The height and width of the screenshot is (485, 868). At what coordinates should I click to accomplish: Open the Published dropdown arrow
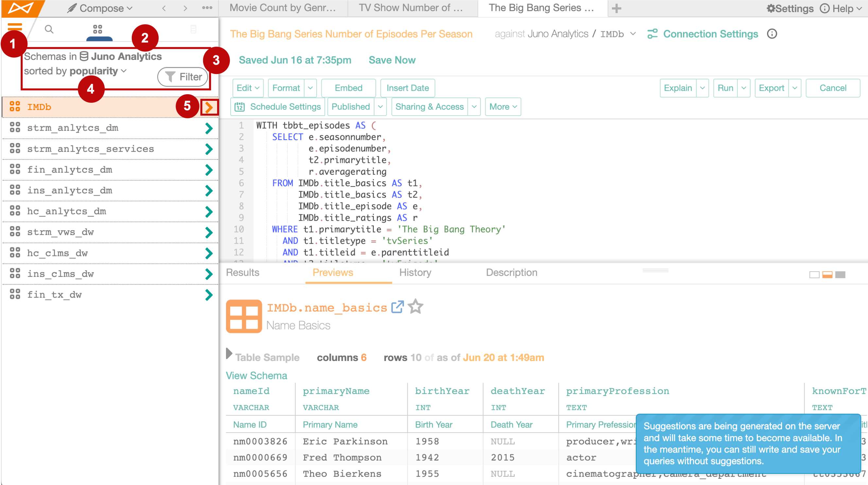pyautogui.click(x=380, y=107)
